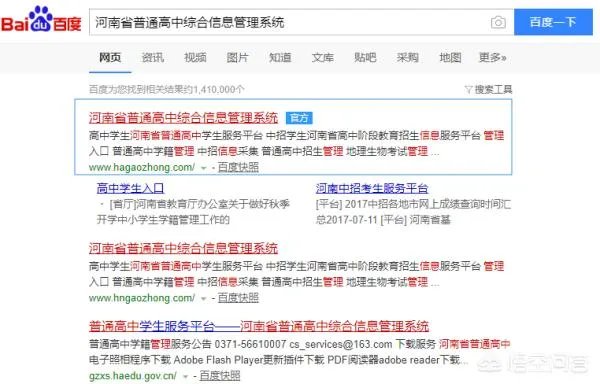
Task: Open 搜索工具 filter options
Action: tap(493, 89)
